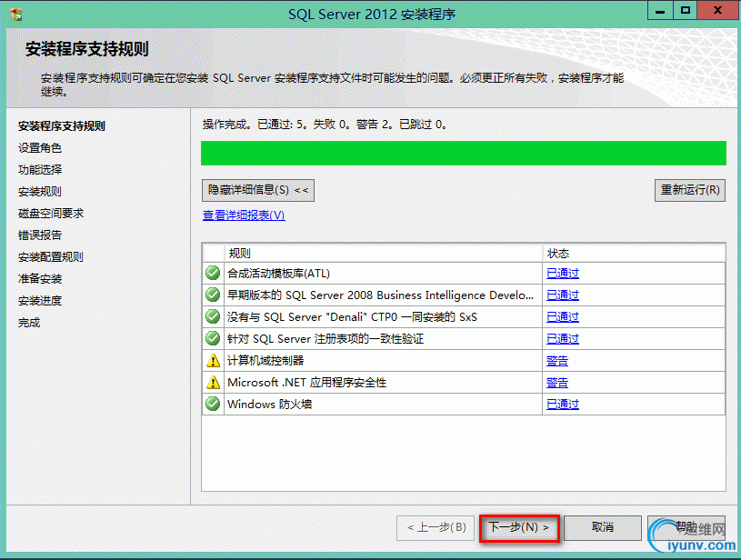This screenshot has height=560, width=741.
Task: Minimize the SQL Server 2012 setup window
Action: (x=660, y=10)
